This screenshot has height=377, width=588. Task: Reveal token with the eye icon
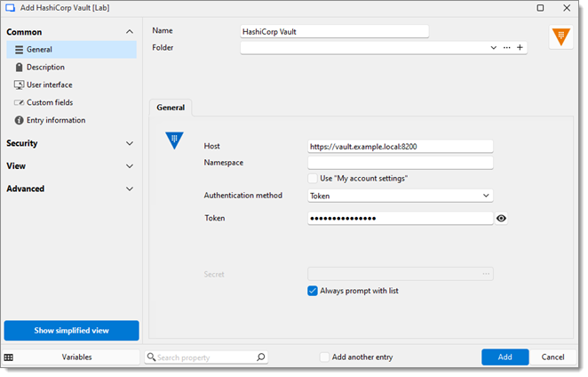pos(501,218)
